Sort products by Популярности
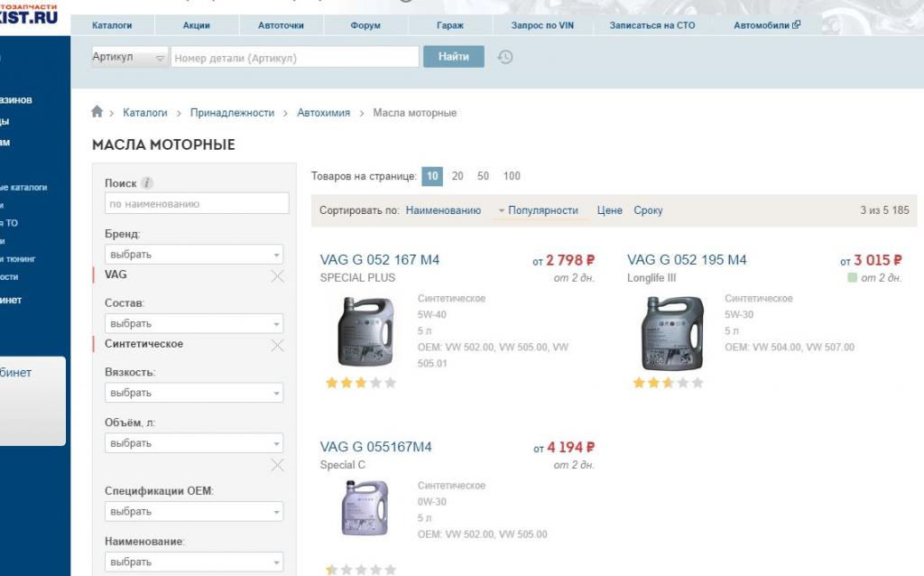 pyautogui.click(x=542, y=210)
